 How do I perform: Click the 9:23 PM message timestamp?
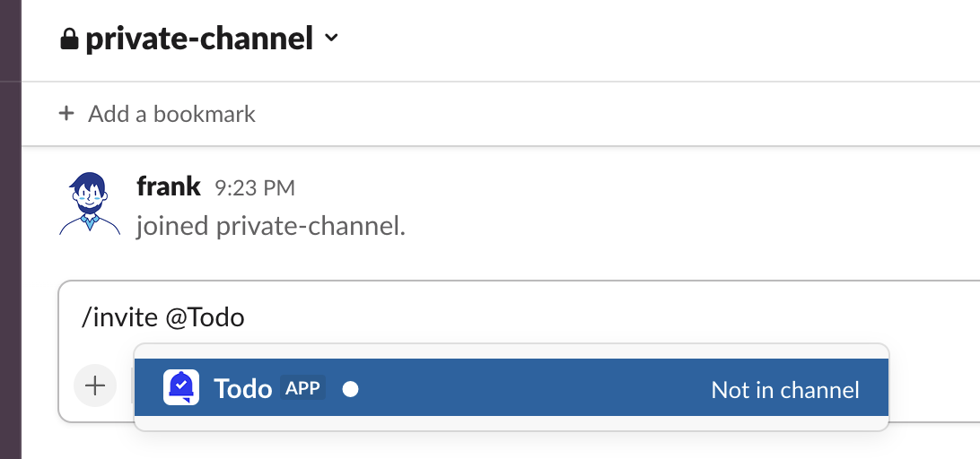click(x=255, y=188)
